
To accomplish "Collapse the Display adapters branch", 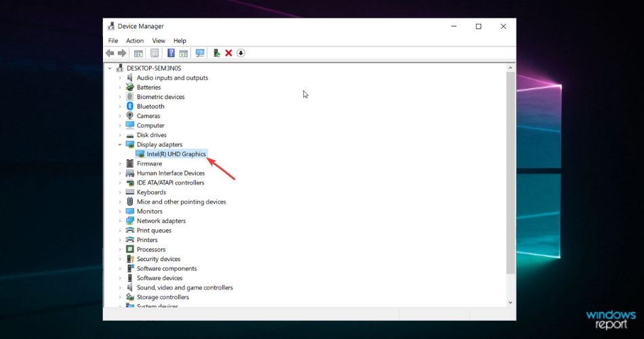I will pyautogui.click(x=120, y=144).
